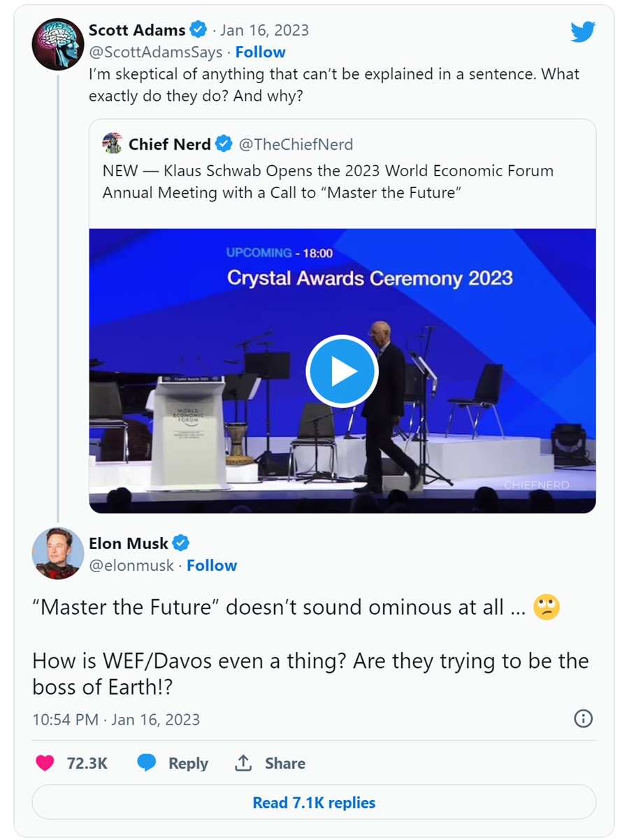
Task: Open the @elonmusk handle link
Action: [x=131, y=566]
